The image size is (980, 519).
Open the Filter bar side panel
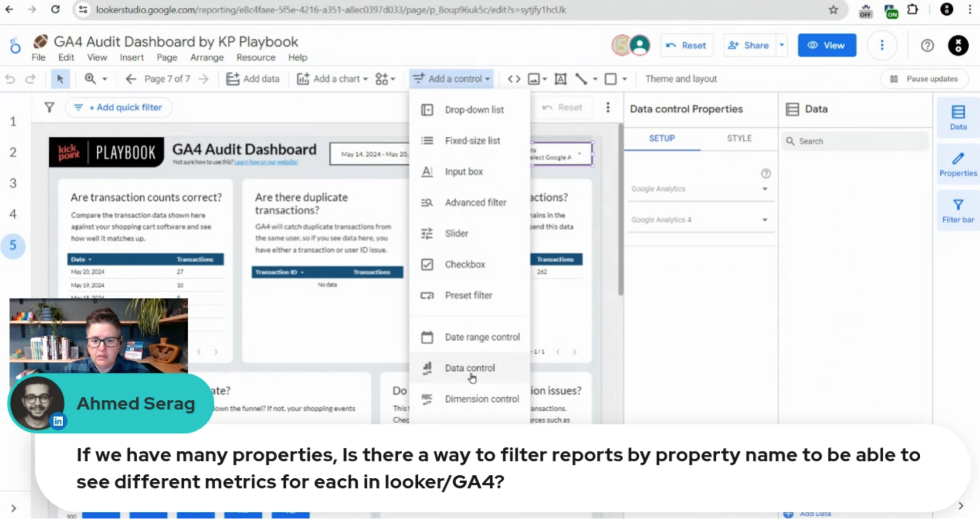click(958, 211)
